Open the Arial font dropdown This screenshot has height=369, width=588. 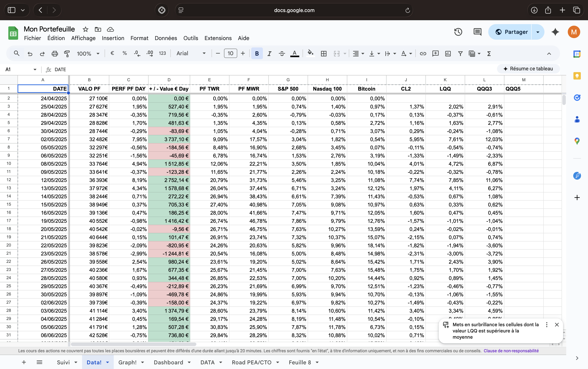(x=191, y=53)
